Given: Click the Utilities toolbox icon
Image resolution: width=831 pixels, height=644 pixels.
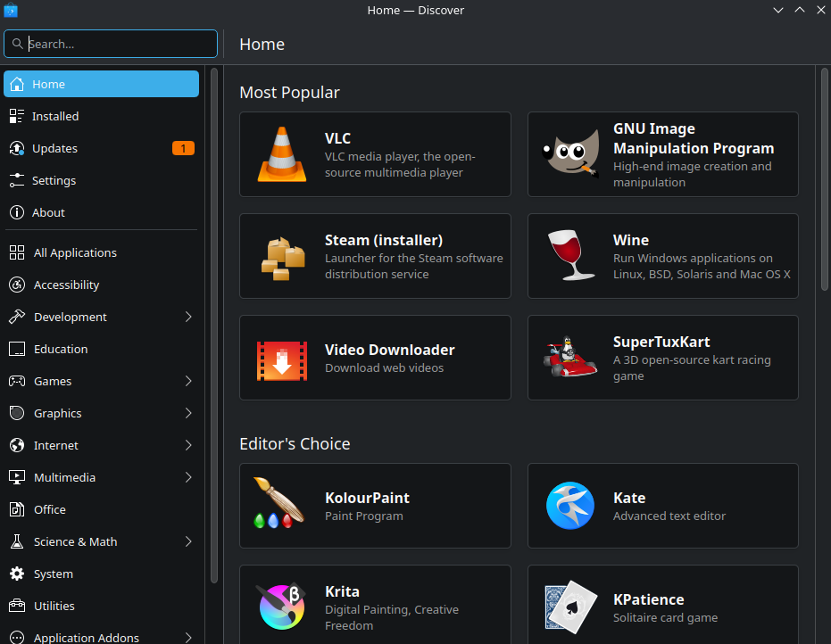Looking at the screenshot, I should 17,606.
